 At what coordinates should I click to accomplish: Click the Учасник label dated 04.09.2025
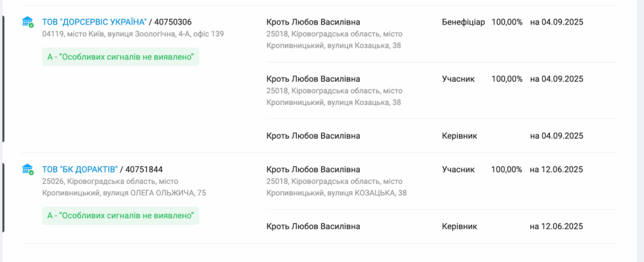coord(458,79)
